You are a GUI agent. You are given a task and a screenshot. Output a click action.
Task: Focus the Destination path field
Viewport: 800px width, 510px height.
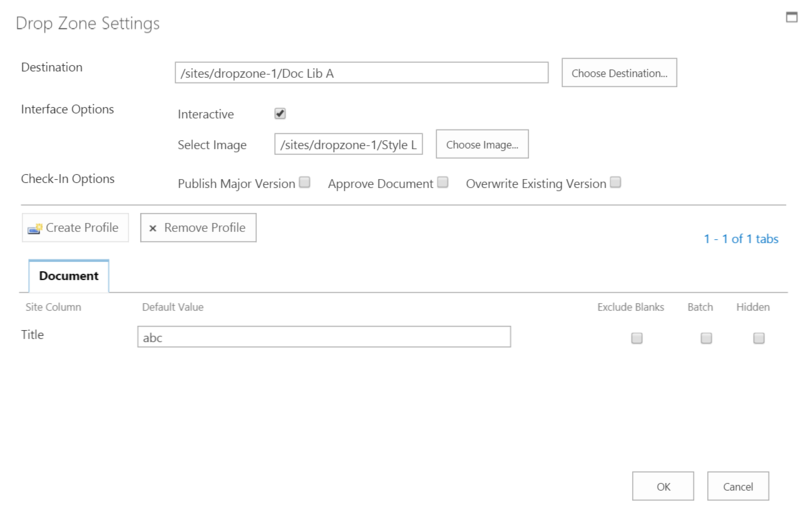[x=361, y=73]
